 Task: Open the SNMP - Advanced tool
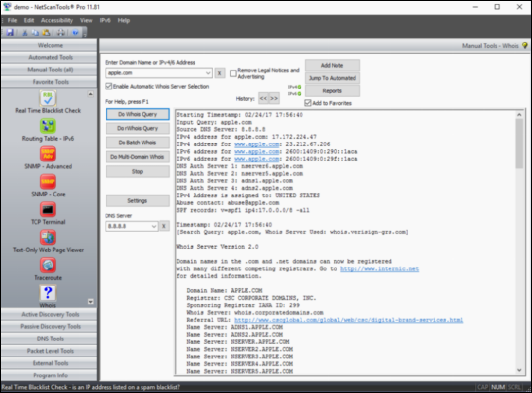[x=48, y=154]
